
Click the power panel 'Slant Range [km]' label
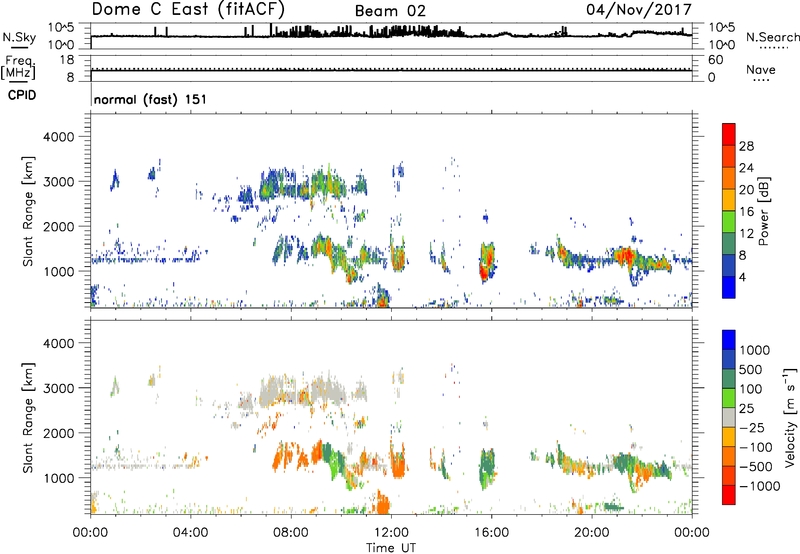pyautogui.click(x=28, y=211)
